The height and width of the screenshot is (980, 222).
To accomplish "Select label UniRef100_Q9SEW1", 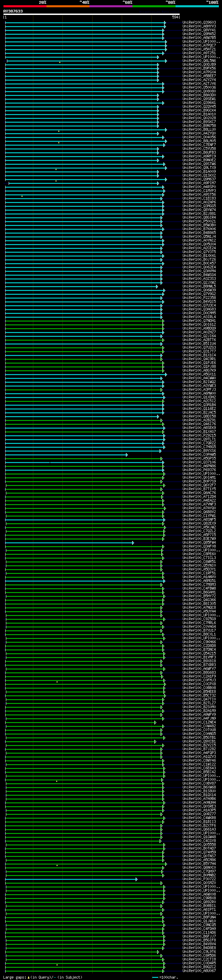I will [x=199, y=99].
